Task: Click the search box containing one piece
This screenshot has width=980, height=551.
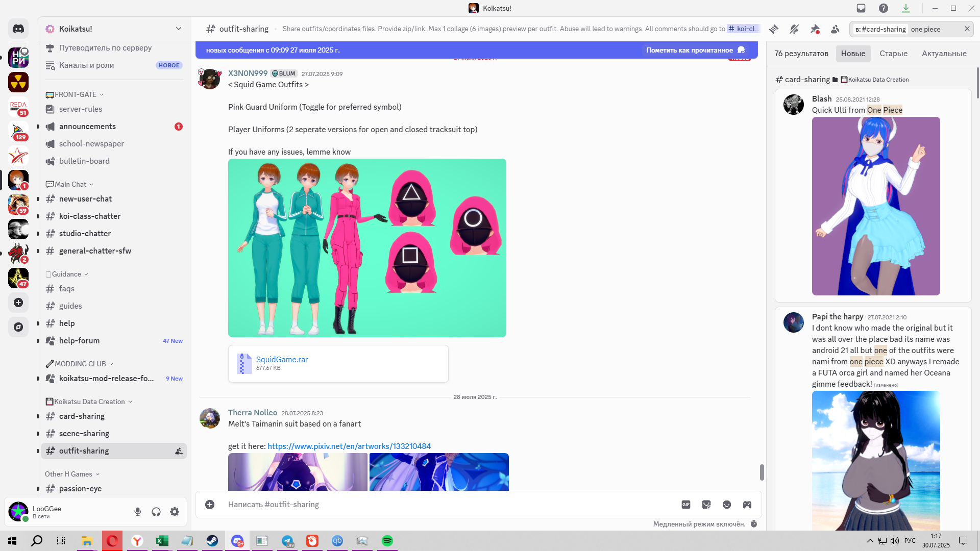Action: pos(912,29)
